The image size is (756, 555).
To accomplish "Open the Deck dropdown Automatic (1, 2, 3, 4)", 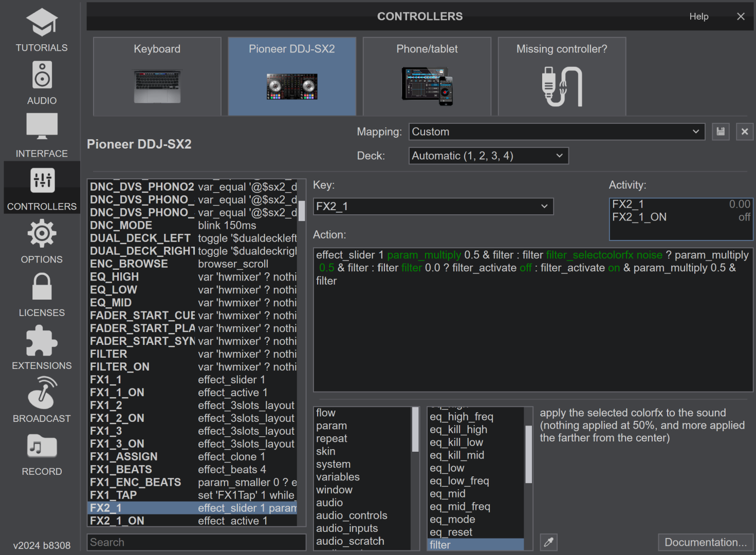I will (x=489, y=156).
